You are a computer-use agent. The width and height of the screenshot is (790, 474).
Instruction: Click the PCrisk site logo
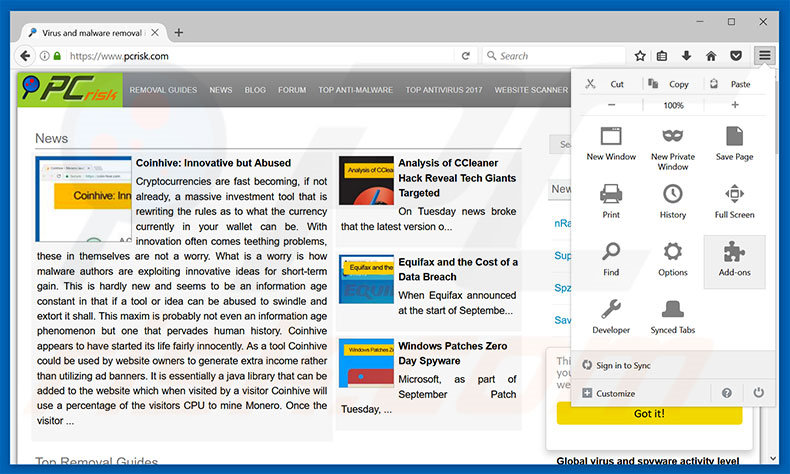point(70,90)
